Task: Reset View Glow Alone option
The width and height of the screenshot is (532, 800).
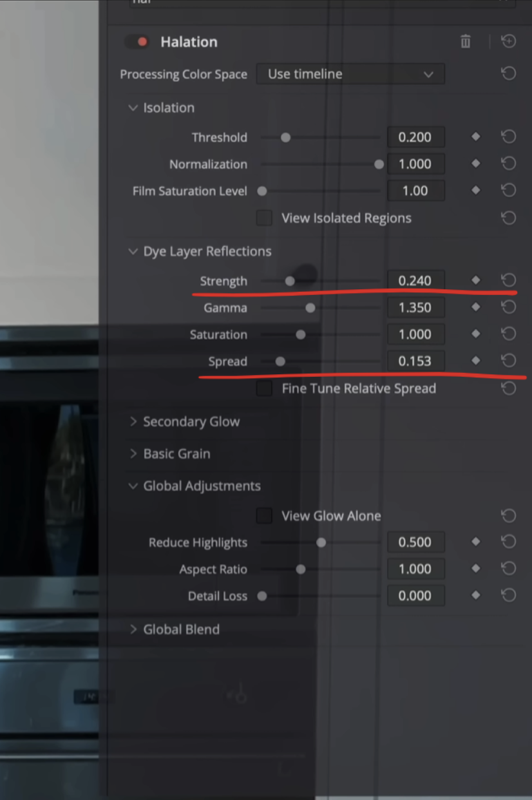Action: (508, 515)
